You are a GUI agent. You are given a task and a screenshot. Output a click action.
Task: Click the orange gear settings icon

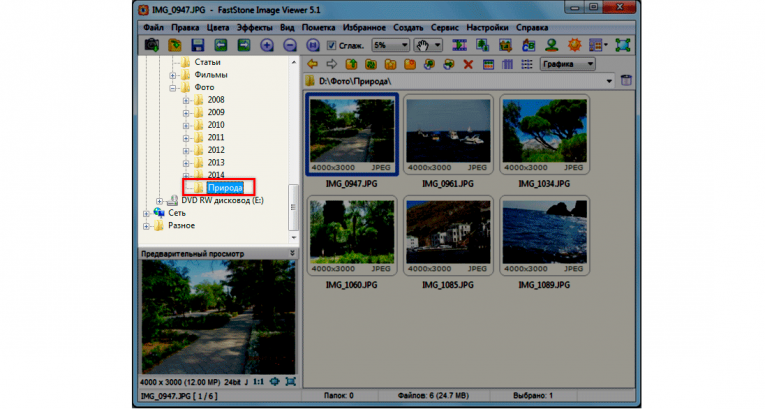click(x=574, y=45)
